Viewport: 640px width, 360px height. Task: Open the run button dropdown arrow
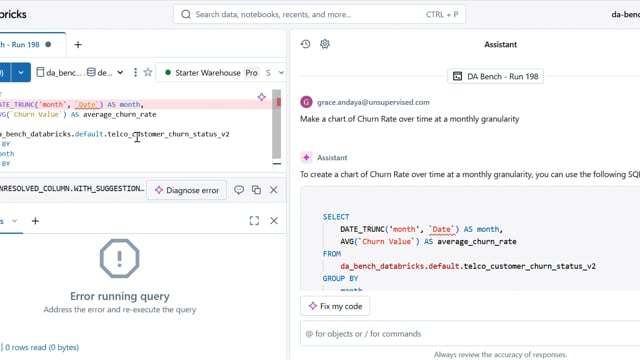[21, 73]
